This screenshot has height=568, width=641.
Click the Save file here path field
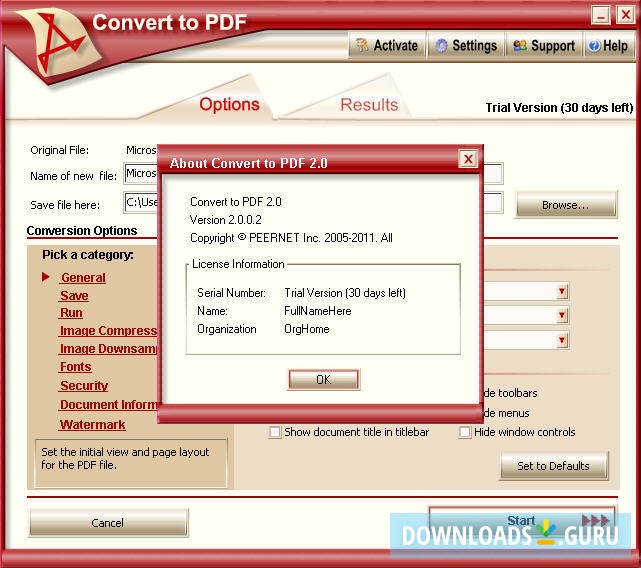coord(313,202)
